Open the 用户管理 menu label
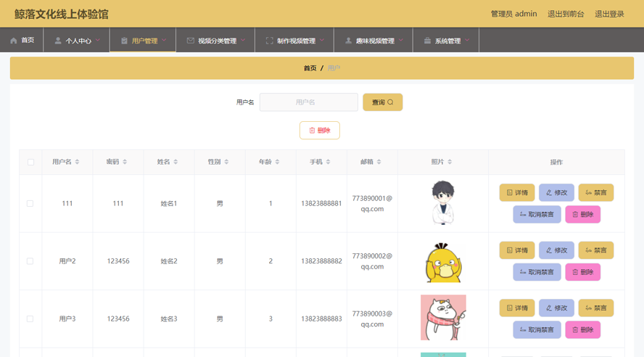This screenshot has width=644, height=357. (x=144, y=41)
